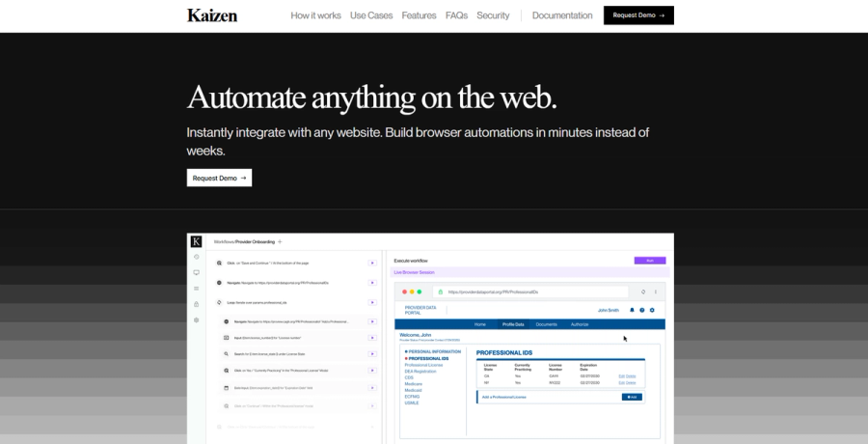
Task: Select PROFESSIONAL IDS in portal sidebar
Action: click(427, 359)
